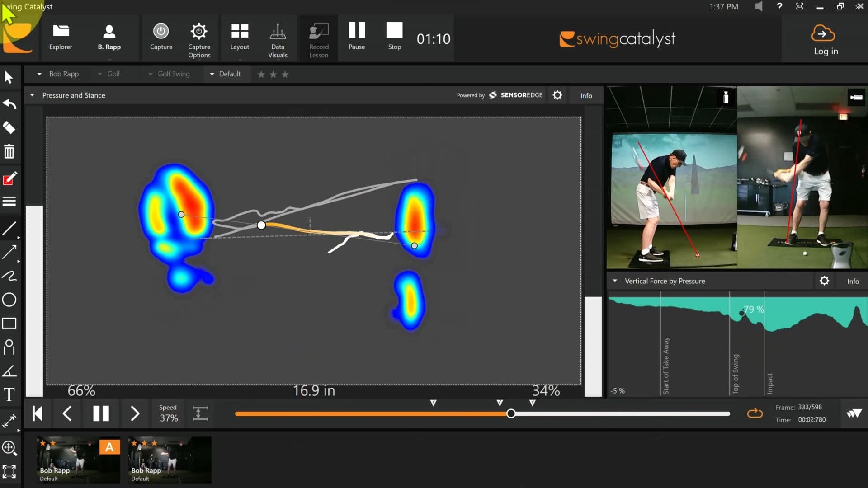The height and width of the screenshot is (488, 868).
Task: Pick the Line drawing tool
Action: coord(9,229)
